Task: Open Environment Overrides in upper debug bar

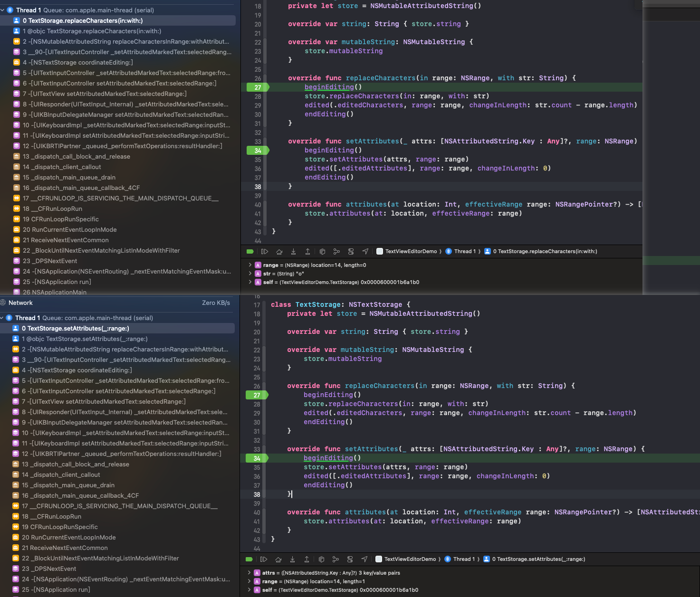Action: click(x=351, y=252)
